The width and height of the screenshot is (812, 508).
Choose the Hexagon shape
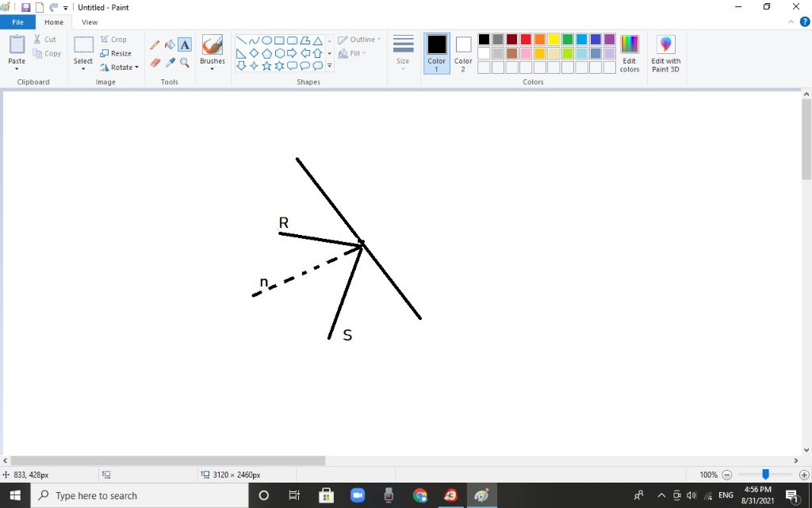click(x=279, y=53)
